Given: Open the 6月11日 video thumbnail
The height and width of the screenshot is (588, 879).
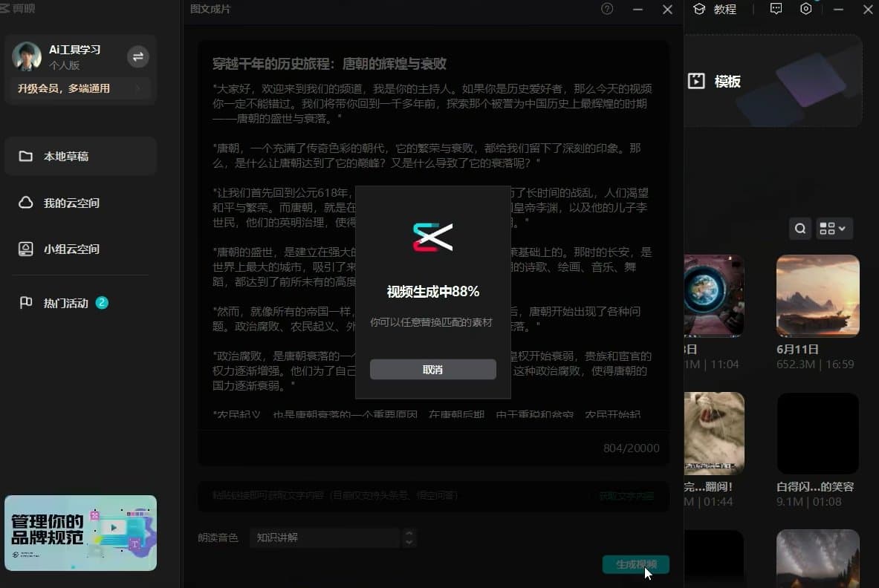Looking at the screenshot, I should coord(817,295).
